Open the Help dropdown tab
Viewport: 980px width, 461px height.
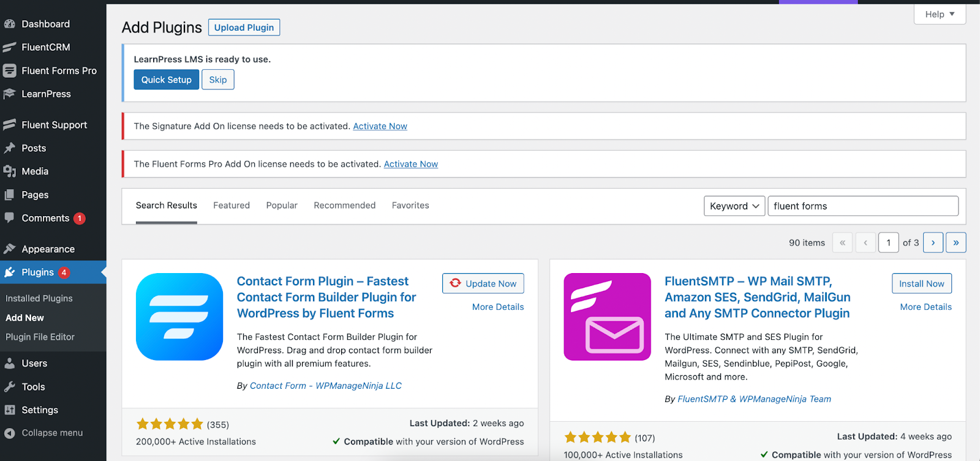coord(940,14)
